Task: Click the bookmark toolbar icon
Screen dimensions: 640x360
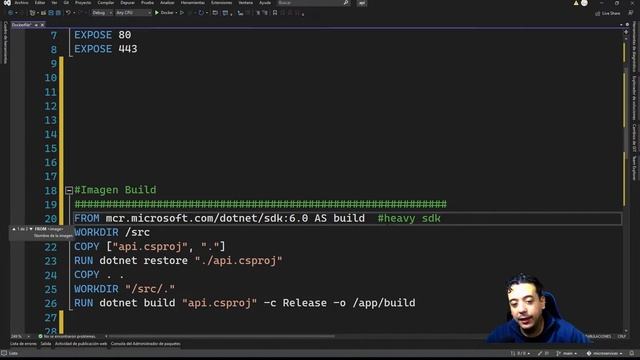Action: (275, 13)
